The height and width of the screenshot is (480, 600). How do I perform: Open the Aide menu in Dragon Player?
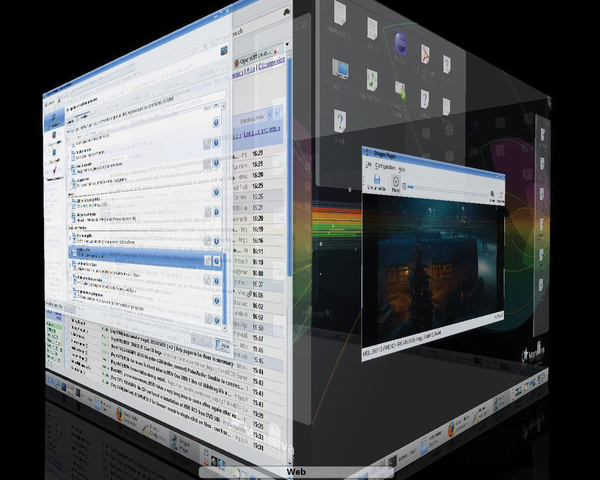(x=401, y=169)
